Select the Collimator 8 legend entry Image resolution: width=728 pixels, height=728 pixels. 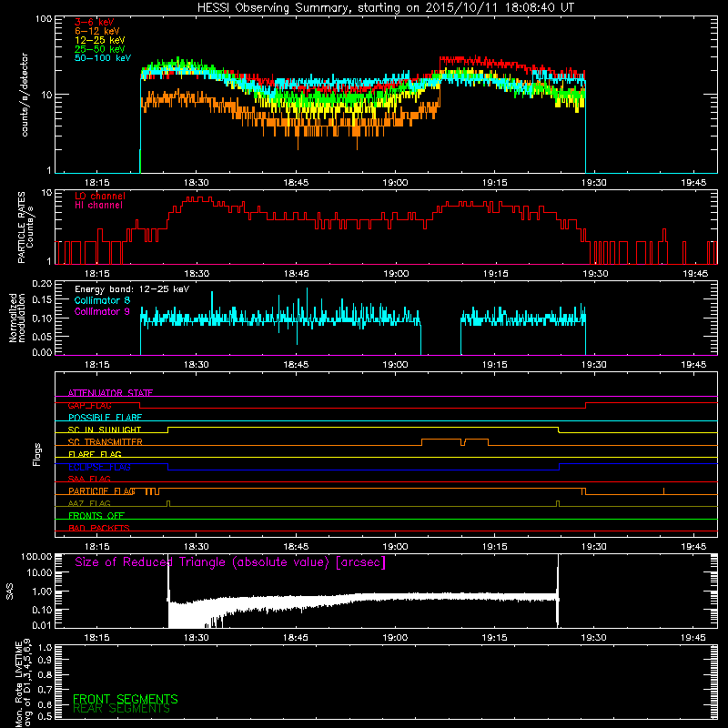pyautogui.click(x=102, y=300)
